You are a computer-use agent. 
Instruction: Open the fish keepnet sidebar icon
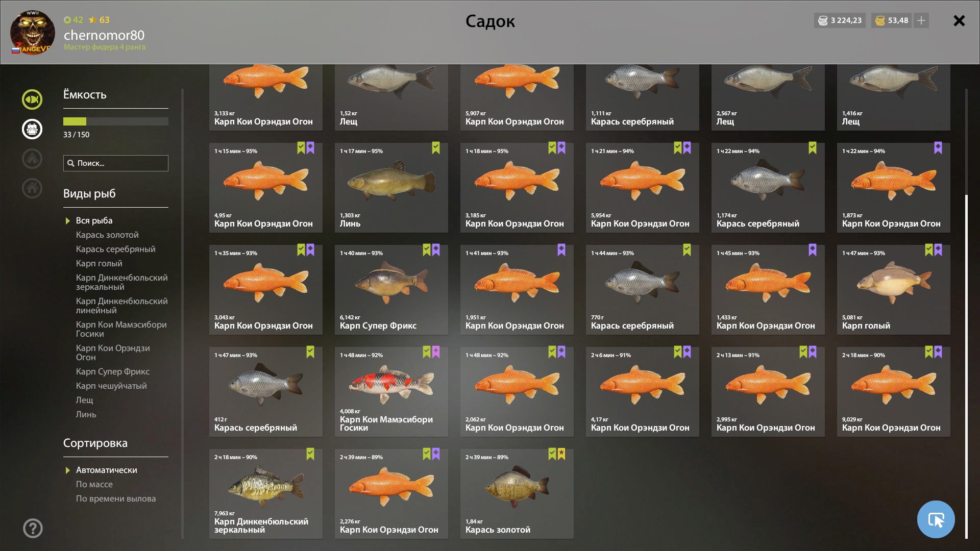coord(32,99)
